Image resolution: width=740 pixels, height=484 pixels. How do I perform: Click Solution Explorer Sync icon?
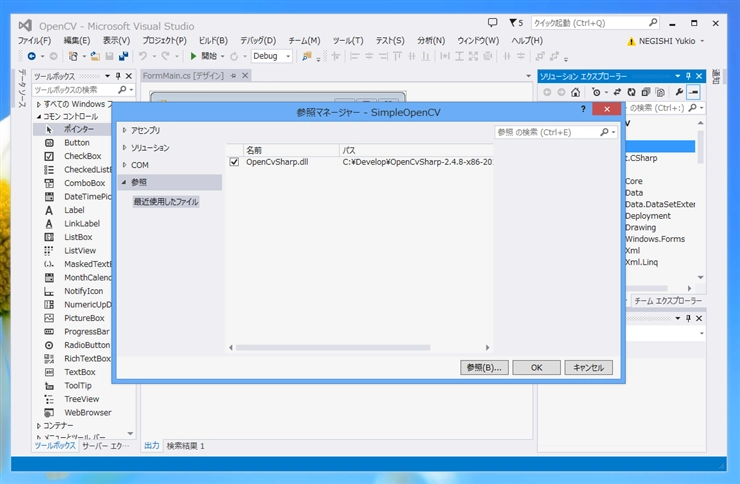coord(617,92)
